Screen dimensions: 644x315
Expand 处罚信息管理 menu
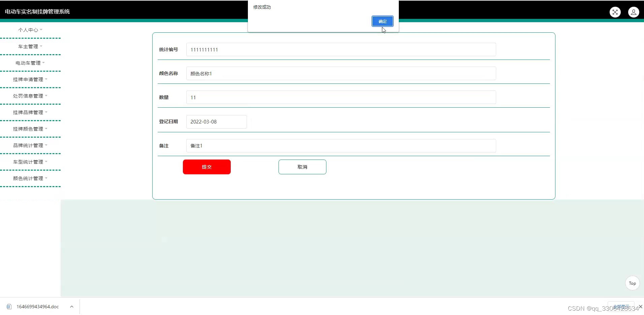tap(30, 96)
